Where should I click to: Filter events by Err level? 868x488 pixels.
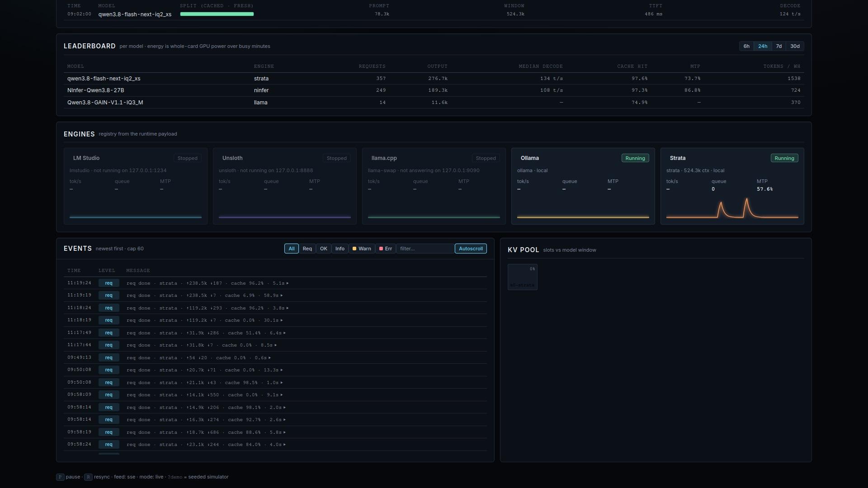pyautogui.click(x=386, y=249)
